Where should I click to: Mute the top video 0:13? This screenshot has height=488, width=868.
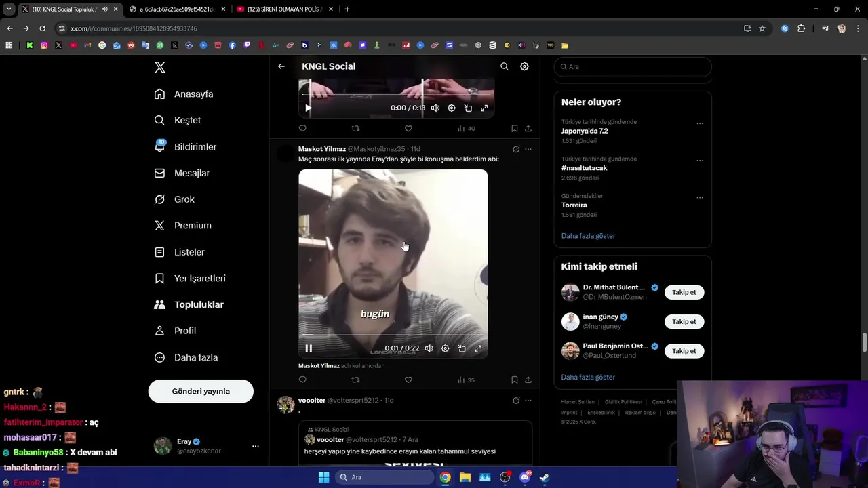click(435, 108)
